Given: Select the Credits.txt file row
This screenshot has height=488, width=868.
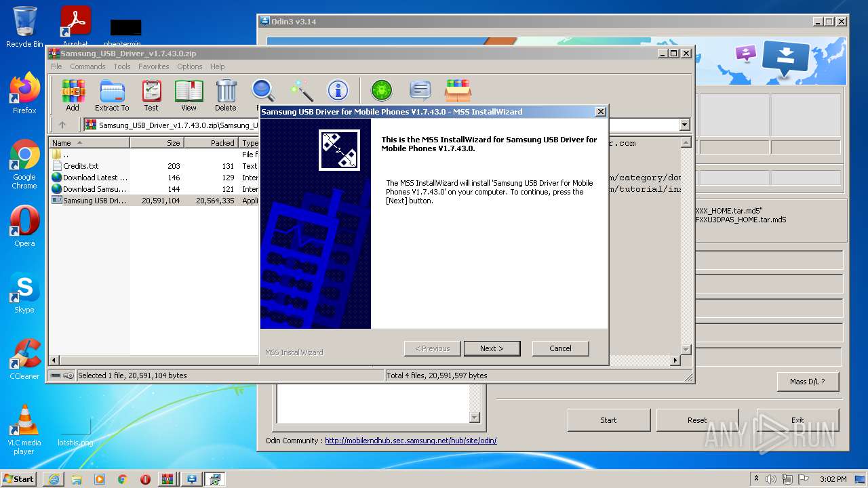Looking at the screenshot, I should [153, 166].
